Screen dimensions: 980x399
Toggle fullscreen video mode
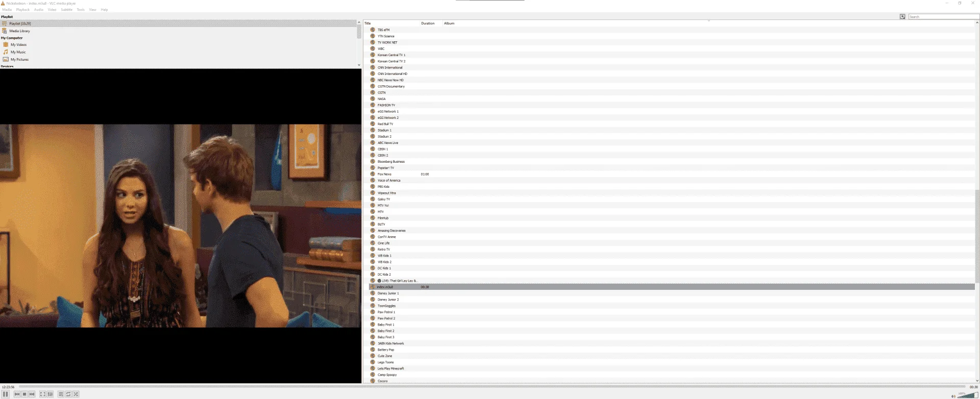click(x=43, y=394)
